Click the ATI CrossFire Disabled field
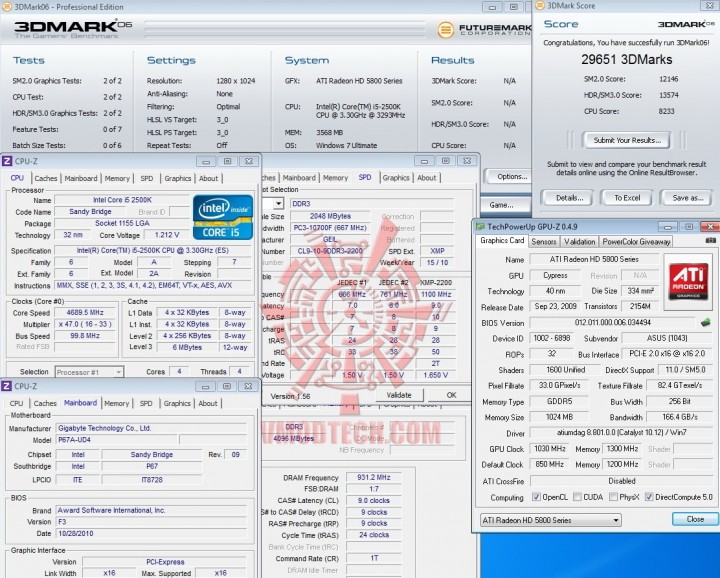The image size is (720, 578). coord(621,481)
